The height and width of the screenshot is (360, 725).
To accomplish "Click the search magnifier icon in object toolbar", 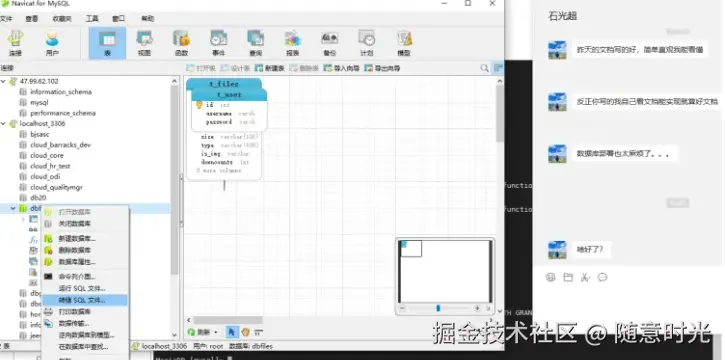I will (x=484, y=68).
